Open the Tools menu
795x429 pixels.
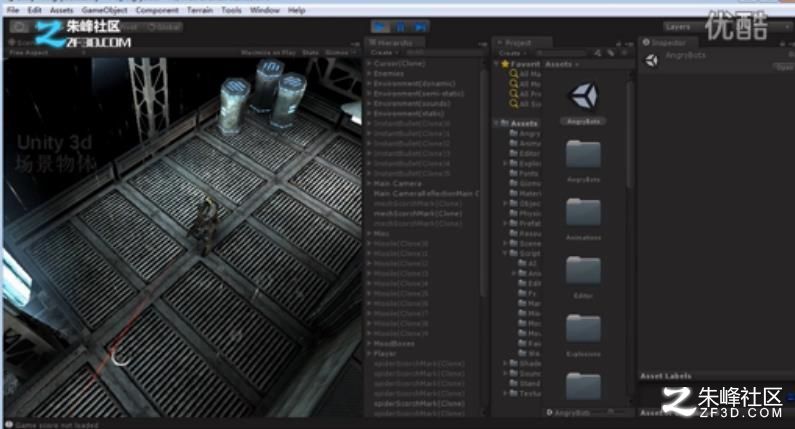231,10
